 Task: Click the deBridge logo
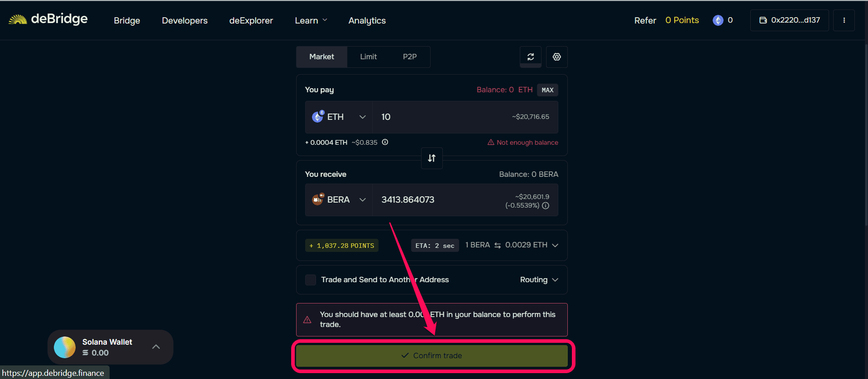coord(48,19)
